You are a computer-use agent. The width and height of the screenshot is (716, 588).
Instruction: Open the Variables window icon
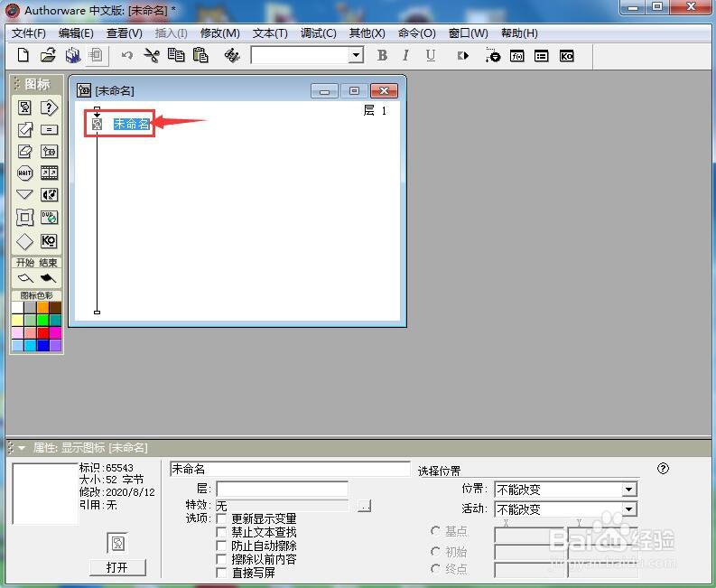(x=542, y=56)
